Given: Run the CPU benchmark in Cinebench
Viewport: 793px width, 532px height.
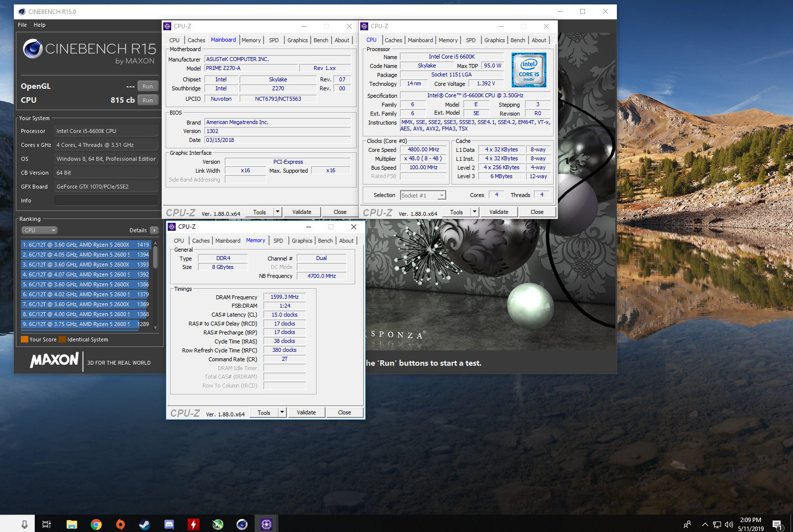Looking at the screenshot, I should coord(147,100).
